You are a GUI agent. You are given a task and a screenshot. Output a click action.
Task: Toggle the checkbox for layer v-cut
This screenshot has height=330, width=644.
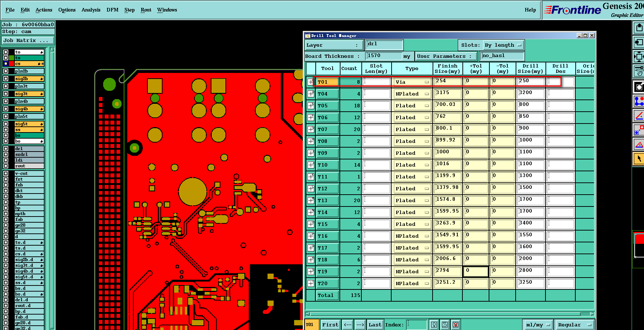coord(6,173)
